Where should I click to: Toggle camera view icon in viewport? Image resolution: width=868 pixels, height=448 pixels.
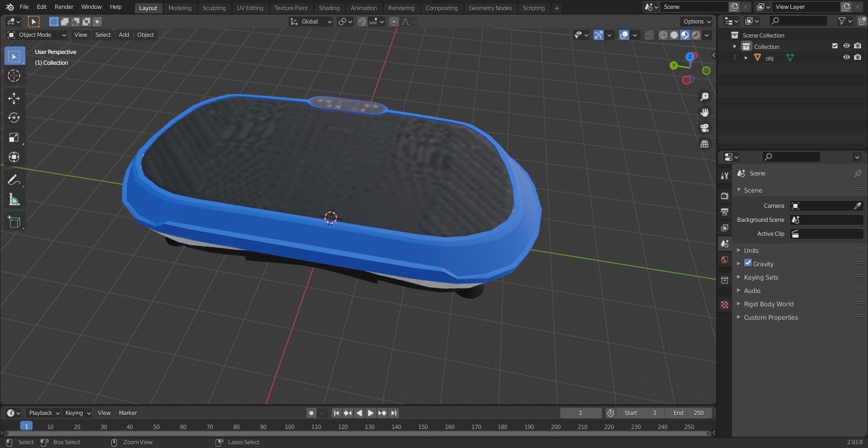point(705,128)
